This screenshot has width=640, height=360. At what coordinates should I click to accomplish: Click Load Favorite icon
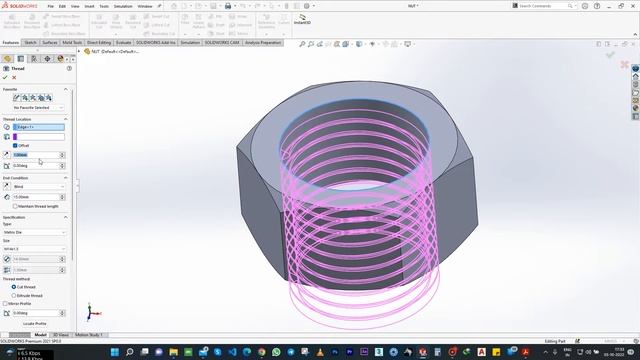[x=49, y=98]
